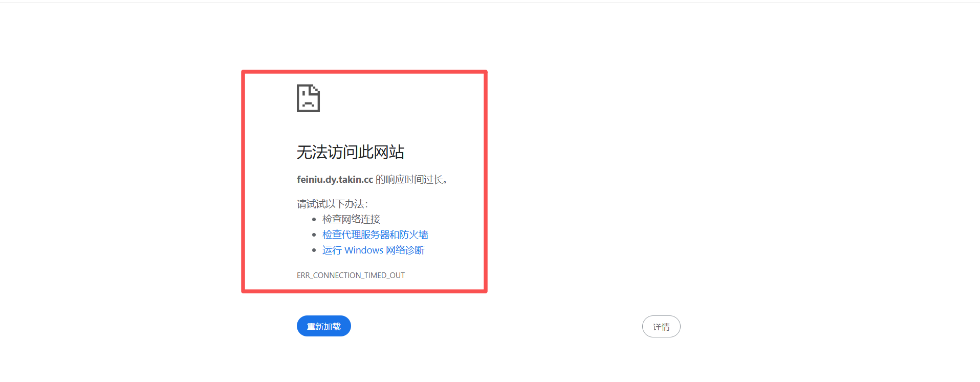Click the word Windows in the diagnostics link
This screenshot has height=382, width=980.
pyautogui.click(x=363, y=250)
